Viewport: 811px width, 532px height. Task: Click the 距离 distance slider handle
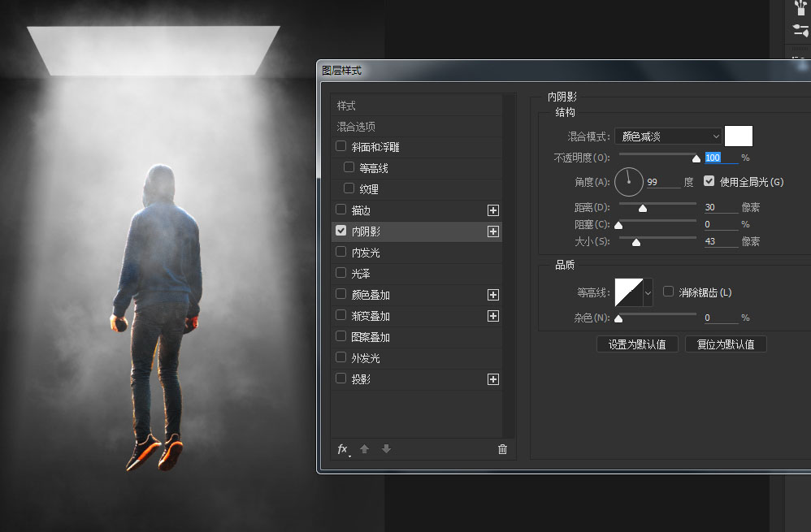(643, 209)
